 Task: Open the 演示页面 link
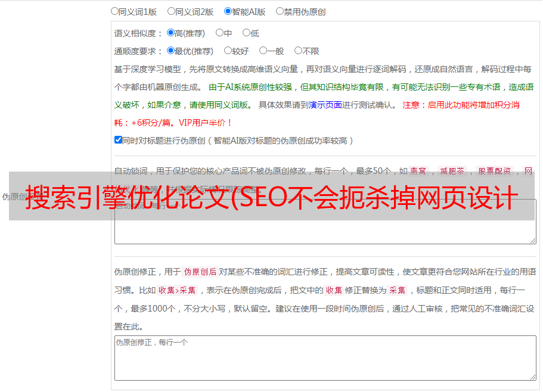325,105
